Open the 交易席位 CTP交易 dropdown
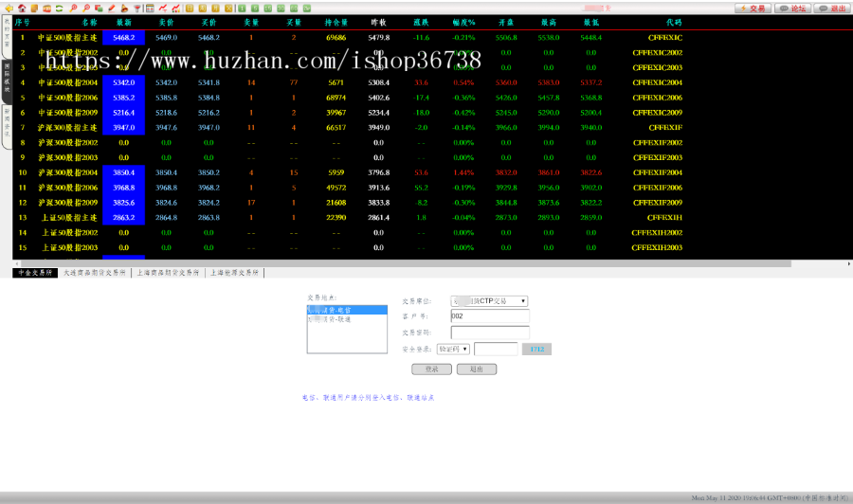Image resolution: width=853 pixels, height=504 pixels. (x=489, y=301)
